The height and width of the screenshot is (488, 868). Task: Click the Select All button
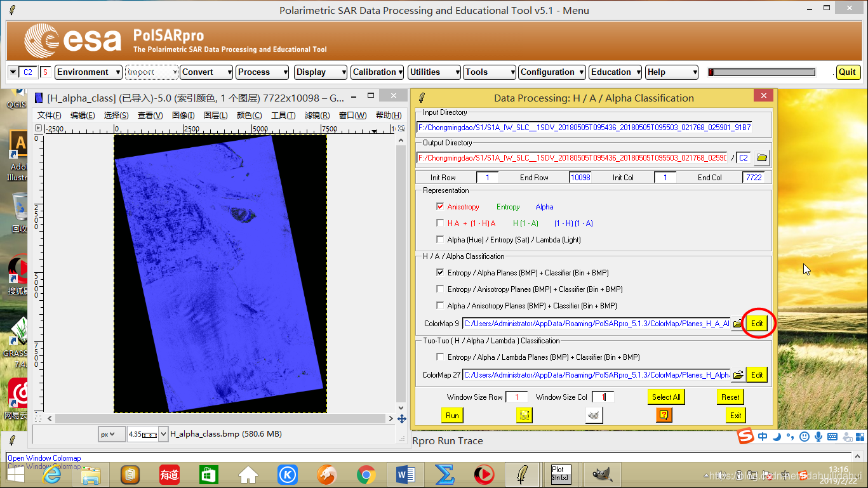(x=666, y=397)
